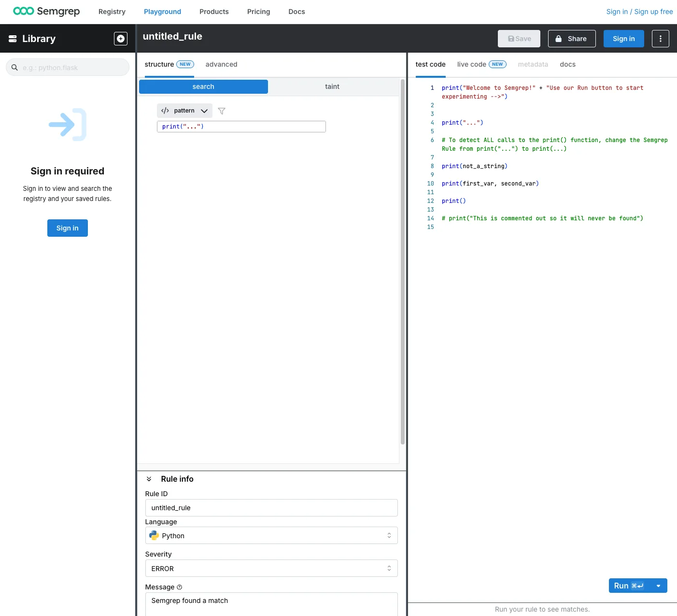This screenshot has height=616, width=677.
Task: Open the test code tab
Action: 430,64
